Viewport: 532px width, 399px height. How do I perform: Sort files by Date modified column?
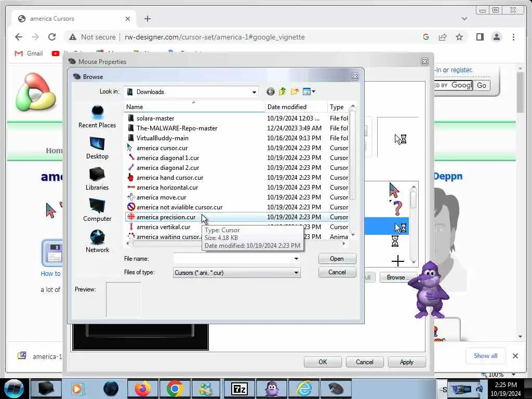click(x=296, y=107)
